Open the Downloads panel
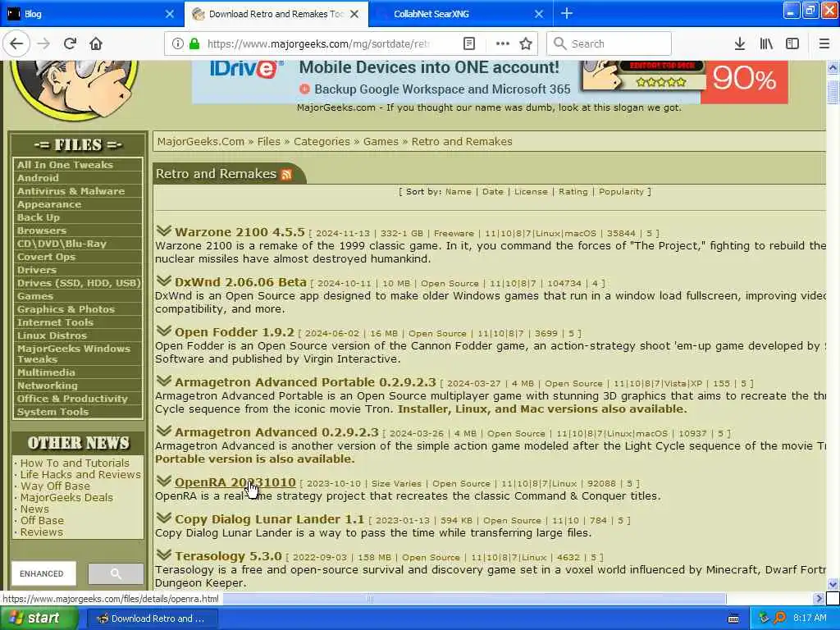 [x=740, y=44]
